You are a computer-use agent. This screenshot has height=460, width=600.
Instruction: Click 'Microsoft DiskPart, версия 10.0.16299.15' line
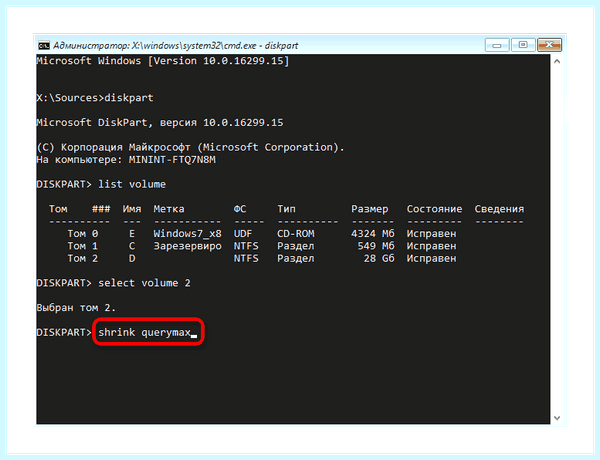pos(160,122)
